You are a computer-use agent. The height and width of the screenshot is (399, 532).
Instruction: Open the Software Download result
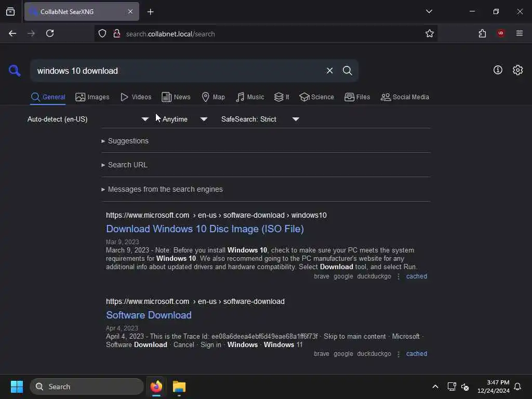149,315
